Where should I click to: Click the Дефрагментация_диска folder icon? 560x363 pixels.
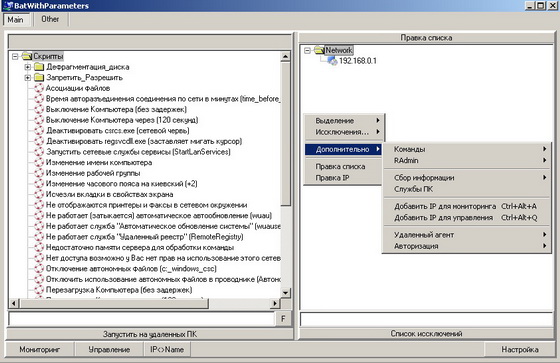pos(39,67)
